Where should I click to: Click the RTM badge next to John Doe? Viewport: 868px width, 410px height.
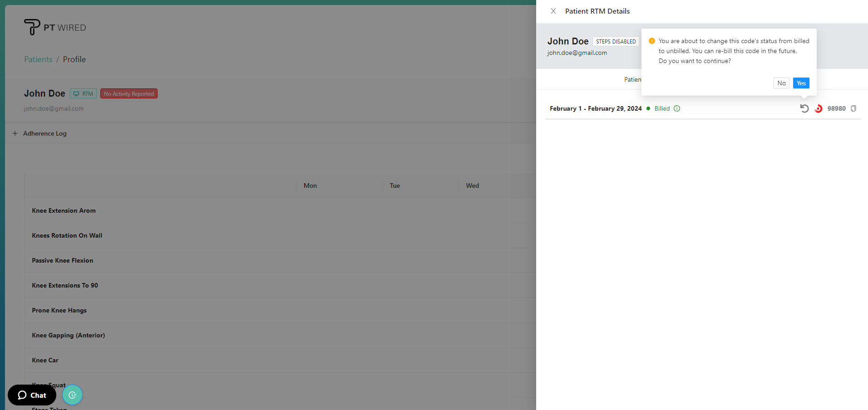(83, 94)
